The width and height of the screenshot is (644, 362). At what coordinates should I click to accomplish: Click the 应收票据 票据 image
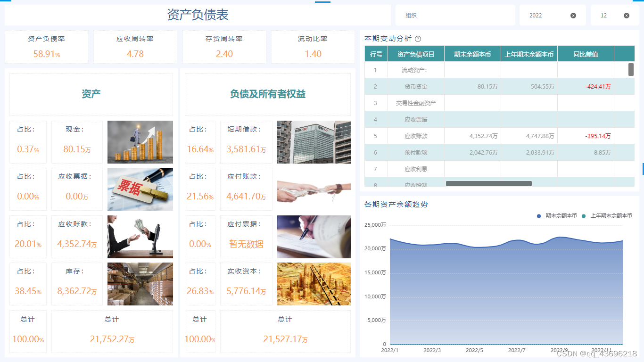(x=140, y=189)
